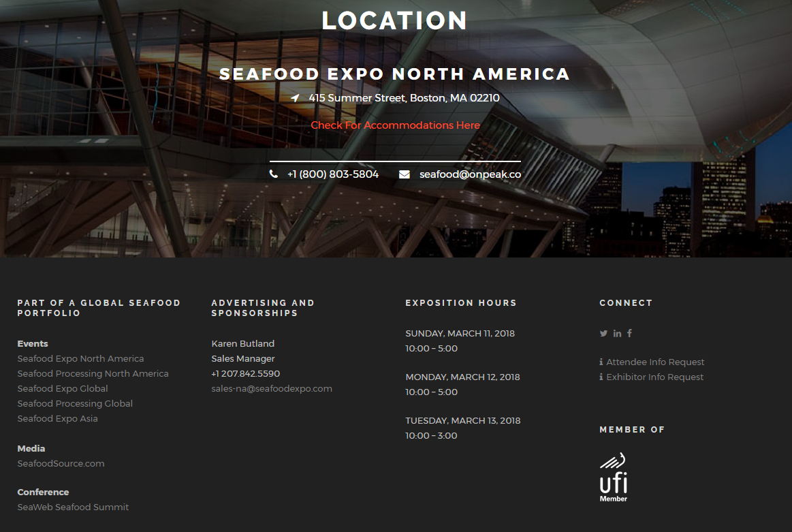Screen dimensions: 792x532
Task: Open Seafood Processing Global link
Action: pos(76,404)
